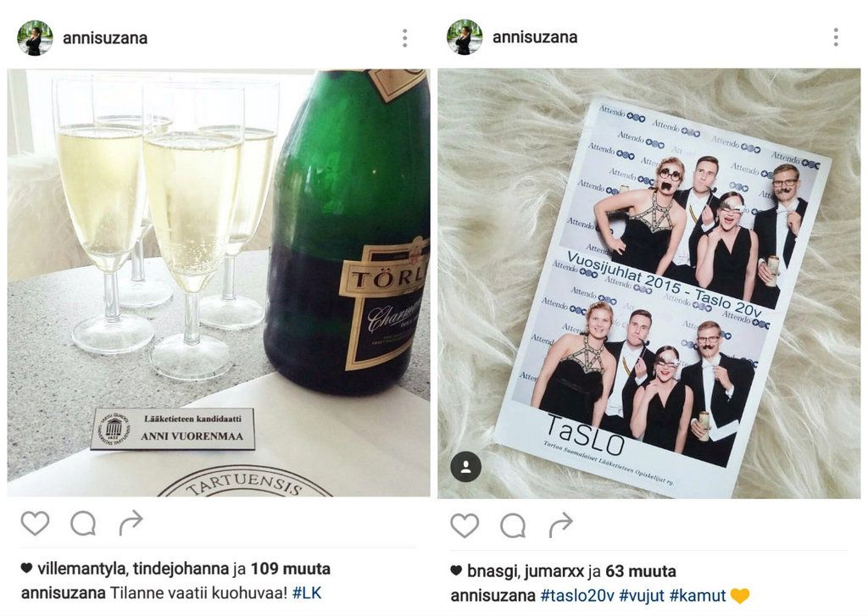Image resolution: width=868 pixels, height=616 pixels.
Task: Open the #kamut hashtag
Action: click(698, 596)
